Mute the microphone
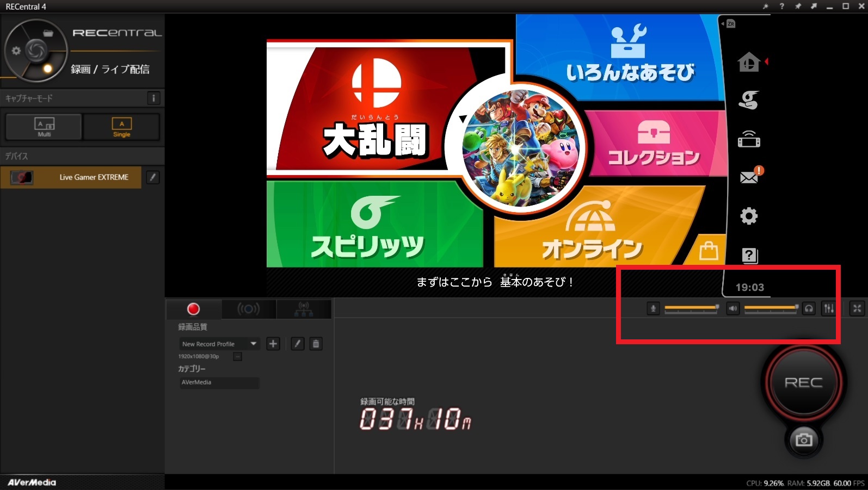 (653, 309)
